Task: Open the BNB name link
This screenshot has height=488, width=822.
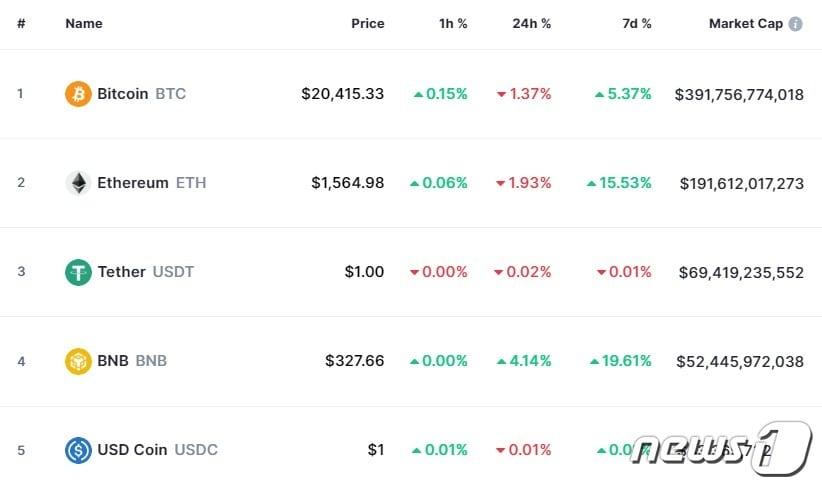Action: click(132, 361)
